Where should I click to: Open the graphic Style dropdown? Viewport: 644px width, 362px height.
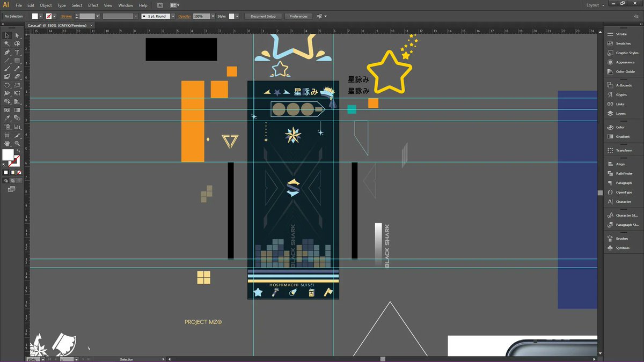tap(238, 17)
